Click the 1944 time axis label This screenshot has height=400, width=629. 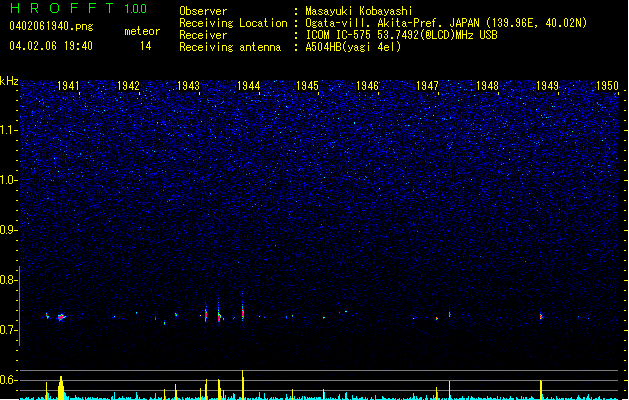pyautogui.click(x=248, y=86)
